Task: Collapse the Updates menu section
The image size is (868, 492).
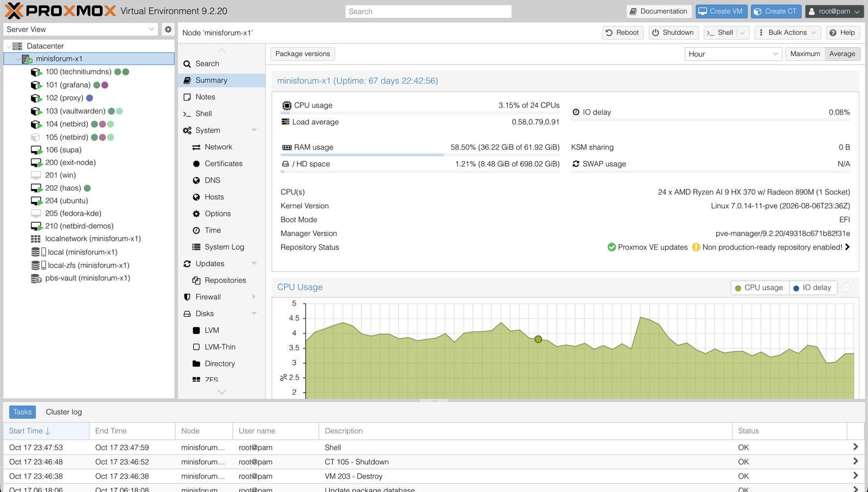Action: point(254,264)
